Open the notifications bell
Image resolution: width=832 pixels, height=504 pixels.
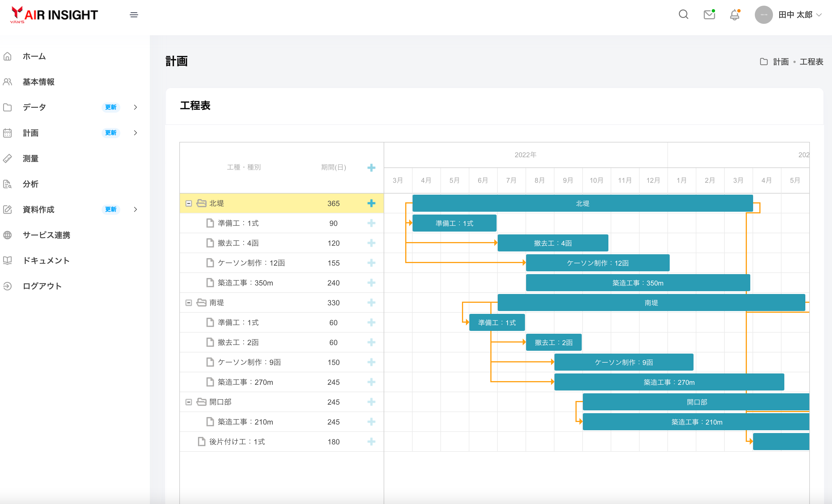click(734, 15)
